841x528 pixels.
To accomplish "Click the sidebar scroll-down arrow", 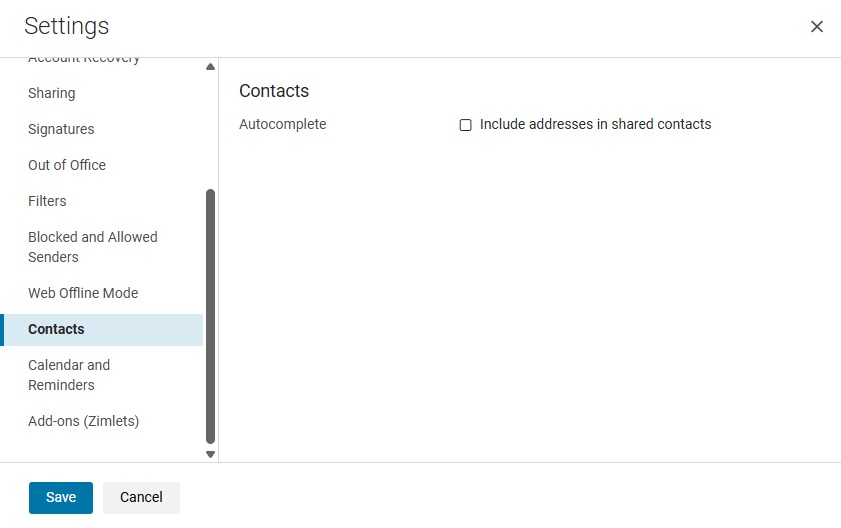I will click(210, 454).
